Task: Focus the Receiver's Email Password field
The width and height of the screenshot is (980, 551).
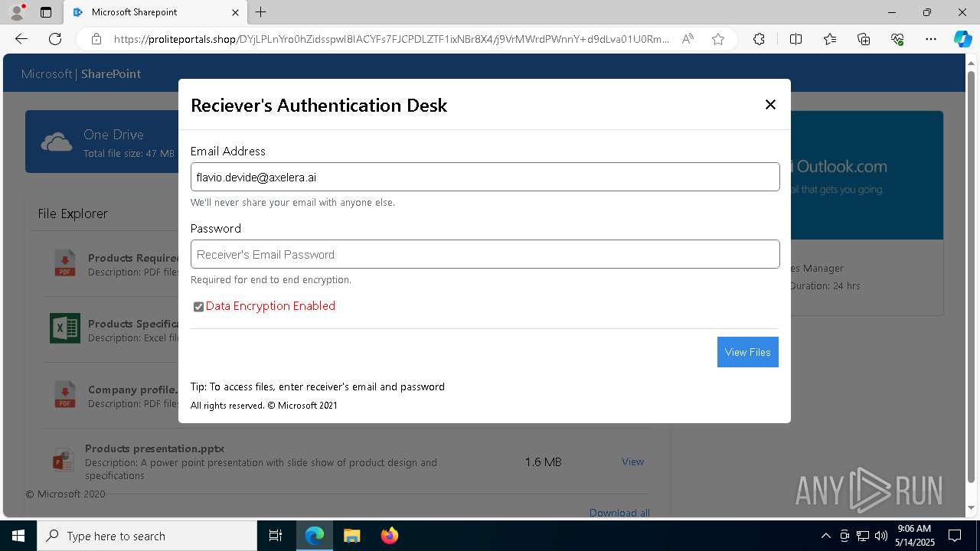Action: point(485,254)
